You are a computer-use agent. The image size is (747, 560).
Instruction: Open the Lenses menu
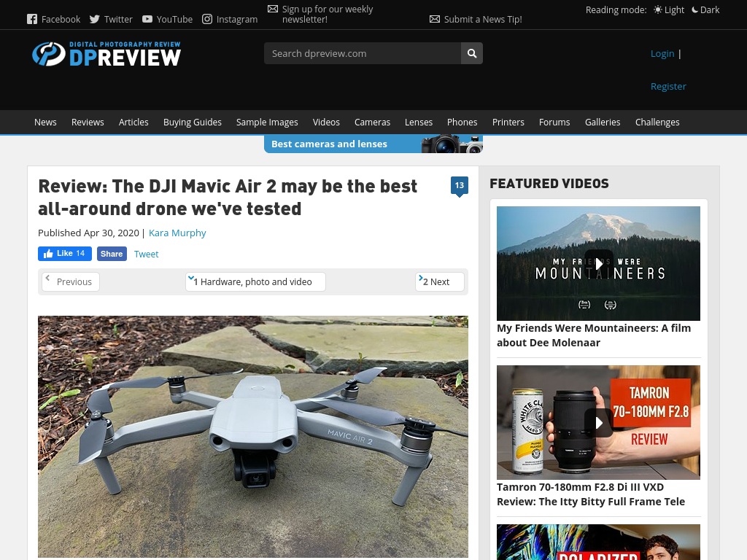click(x=419, y=122)
